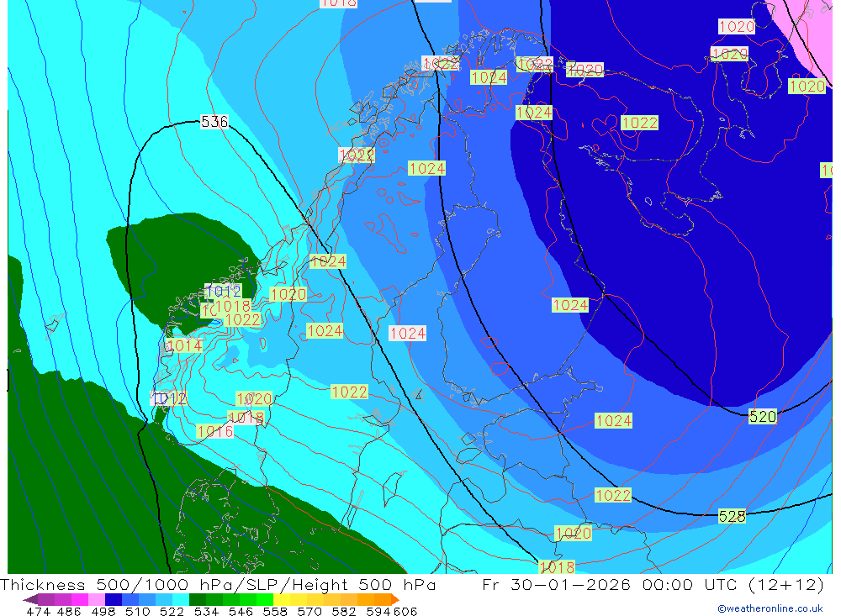Click the forecast date 'Fr 30-01-2026'
The image size is (841, 616).
click(x=558, y=584)
